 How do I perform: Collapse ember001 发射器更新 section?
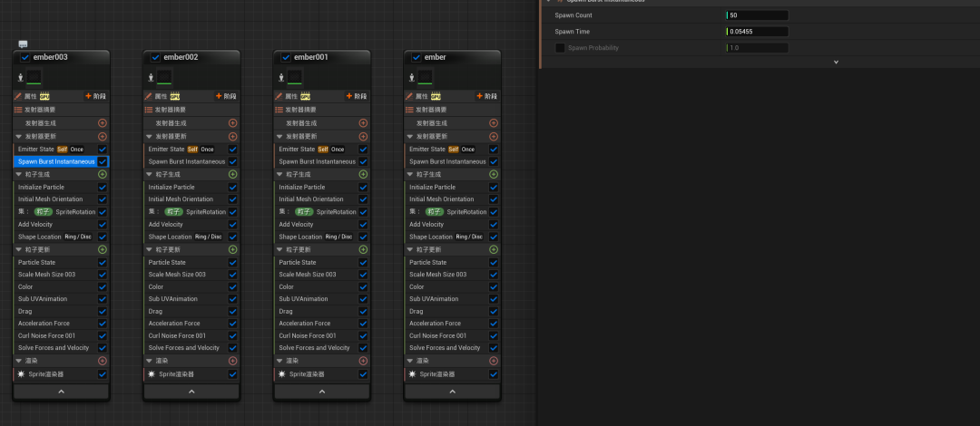(x=279, y=136)
